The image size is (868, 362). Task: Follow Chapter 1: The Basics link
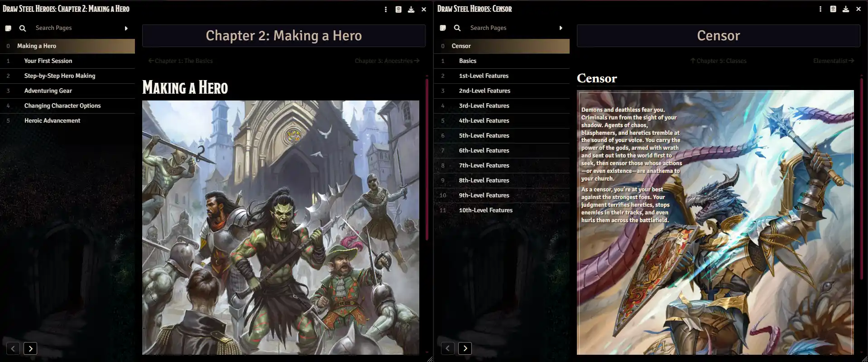pos(180,61)
